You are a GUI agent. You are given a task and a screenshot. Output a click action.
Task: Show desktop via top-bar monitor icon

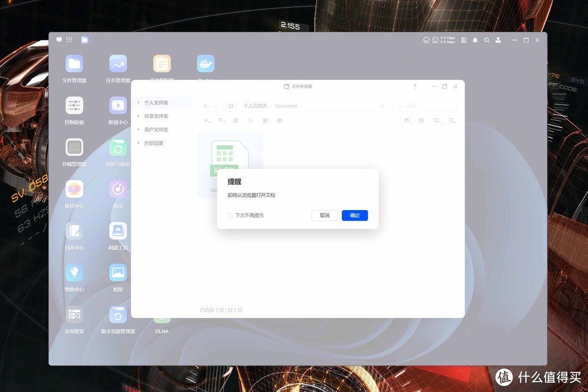59,39
